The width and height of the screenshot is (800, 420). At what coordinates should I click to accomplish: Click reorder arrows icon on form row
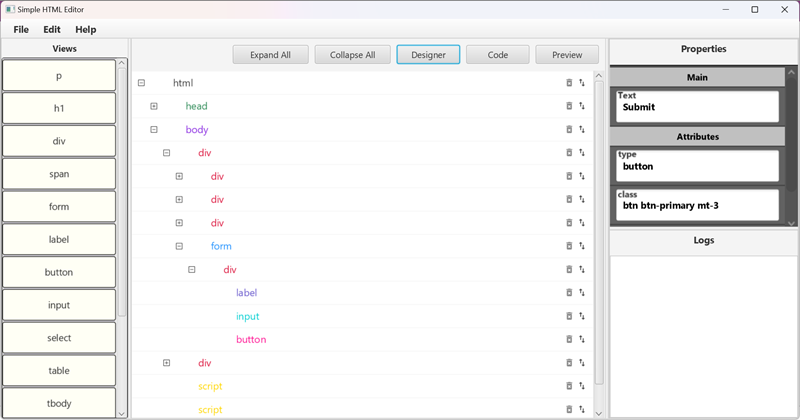coord(582,246)
